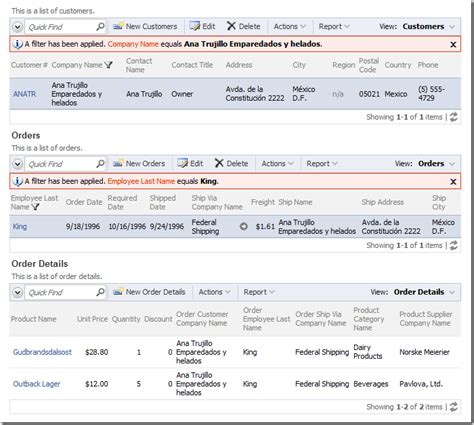Close the Employee Last Name filter bar
Image resolution: width=474 pixels, height=425 pixels.
click(x=453, y=182)
